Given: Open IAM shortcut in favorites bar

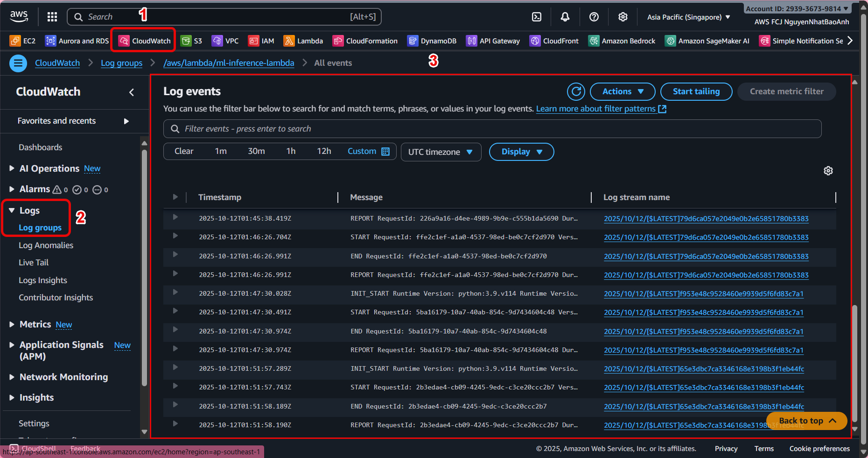Looking at the screenshot, I should point(261,41).
